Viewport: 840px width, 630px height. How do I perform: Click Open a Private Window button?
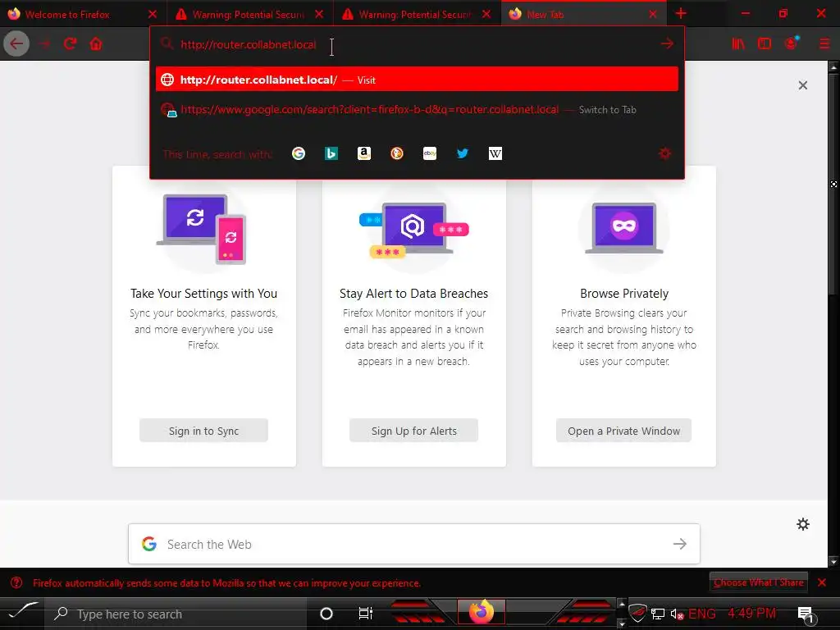[x=623, y=431]
